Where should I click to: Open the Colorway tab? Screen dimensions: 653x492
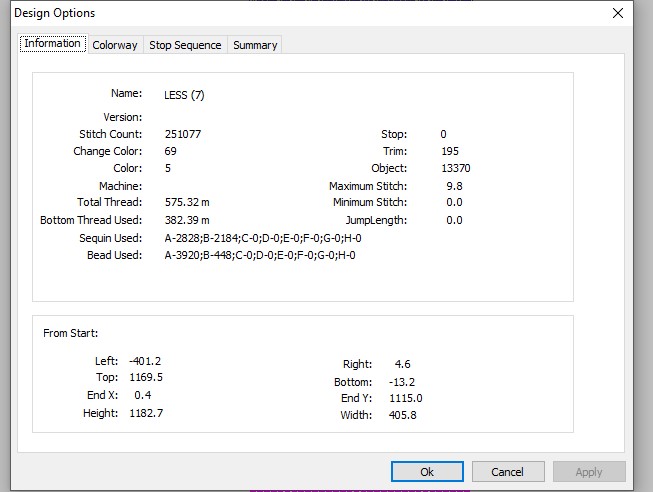115,45
